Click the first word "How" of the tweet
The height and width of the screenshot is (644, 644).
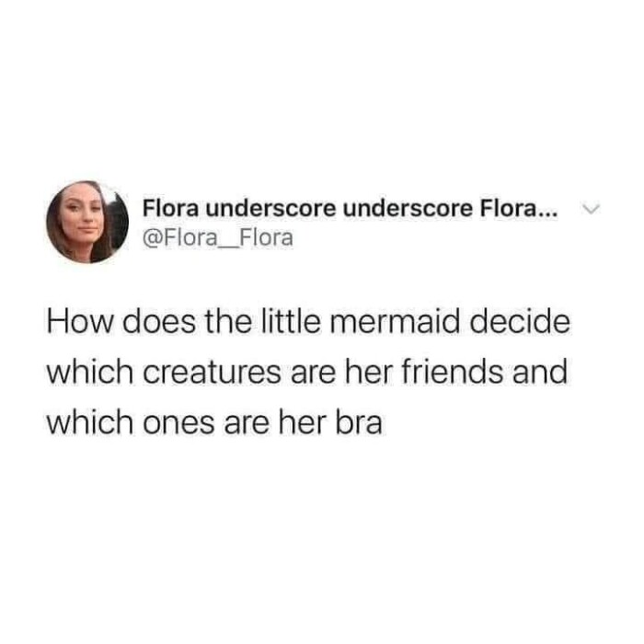[x=79, y=322]
